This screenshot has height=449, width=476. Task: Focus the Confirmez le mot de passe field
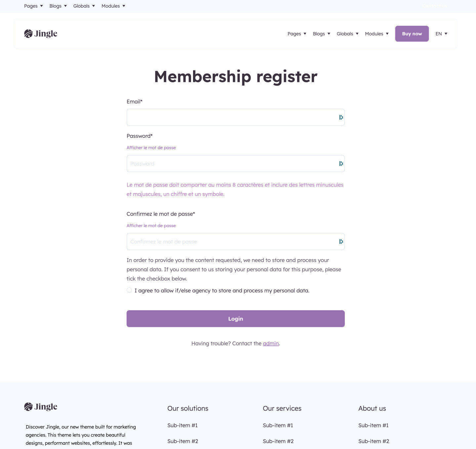(x=236, y=242)
